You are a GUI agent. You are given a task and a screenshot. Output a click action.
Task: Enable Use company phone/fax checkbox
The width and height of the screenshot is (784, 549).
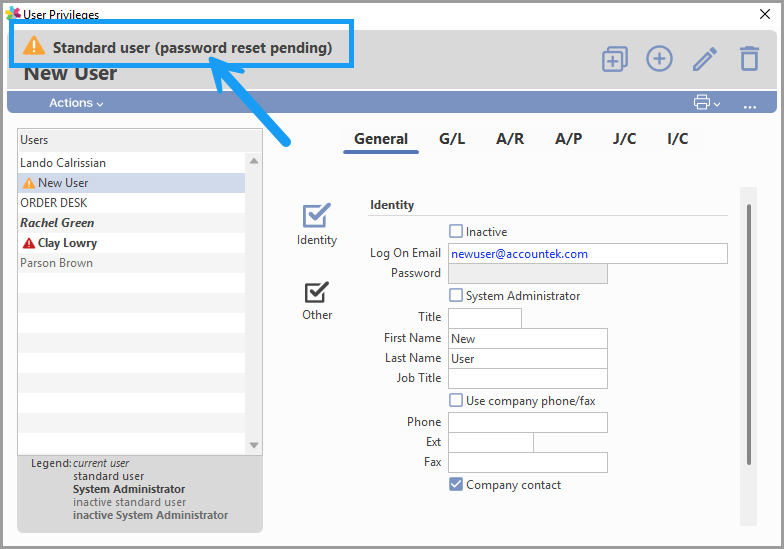pyautogui.click(x=456, y=400)
